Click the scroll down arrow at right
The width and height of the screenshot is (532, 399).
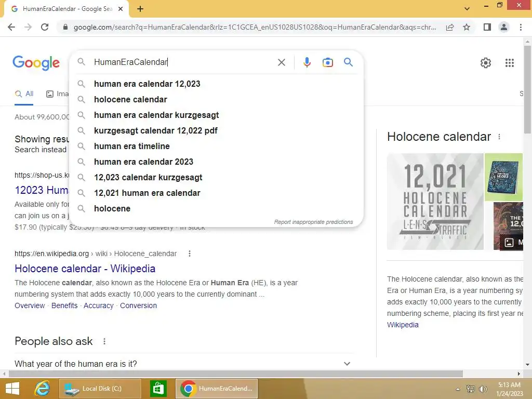point(527,365)
